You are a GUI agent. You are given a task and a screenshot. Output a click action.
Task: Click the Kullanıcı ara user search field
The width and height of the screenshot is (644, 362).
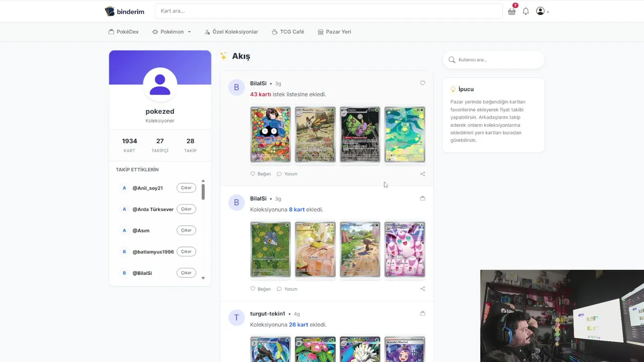pyautogui.click(x=494, y=59)
